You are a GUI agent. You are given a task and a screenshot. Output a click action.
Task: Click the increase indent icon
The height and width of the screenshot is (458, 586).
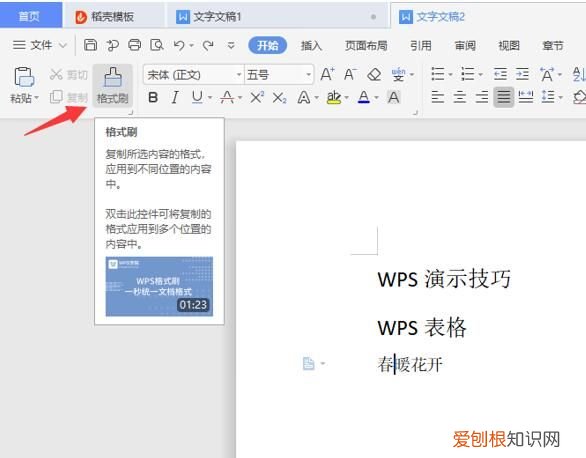coord(522,74)
